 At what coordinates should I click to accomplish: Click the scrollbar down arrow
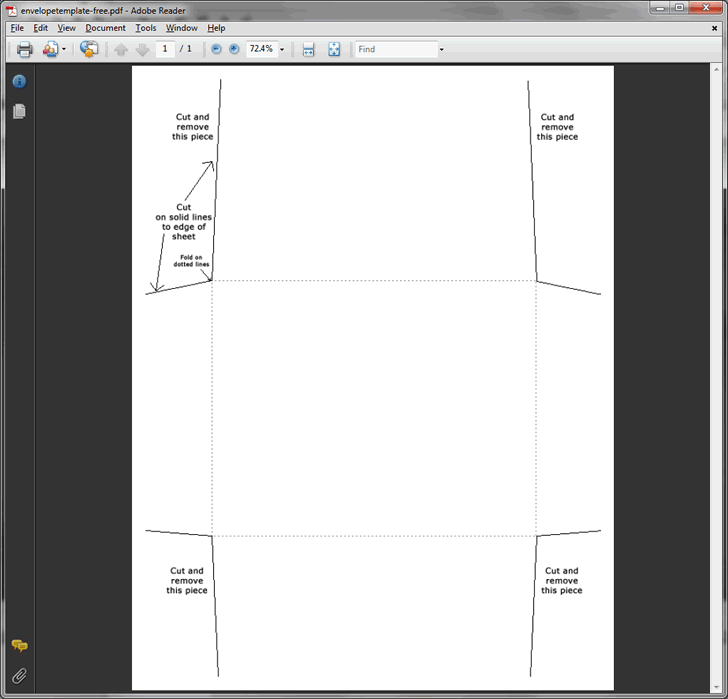click(716, 687)
